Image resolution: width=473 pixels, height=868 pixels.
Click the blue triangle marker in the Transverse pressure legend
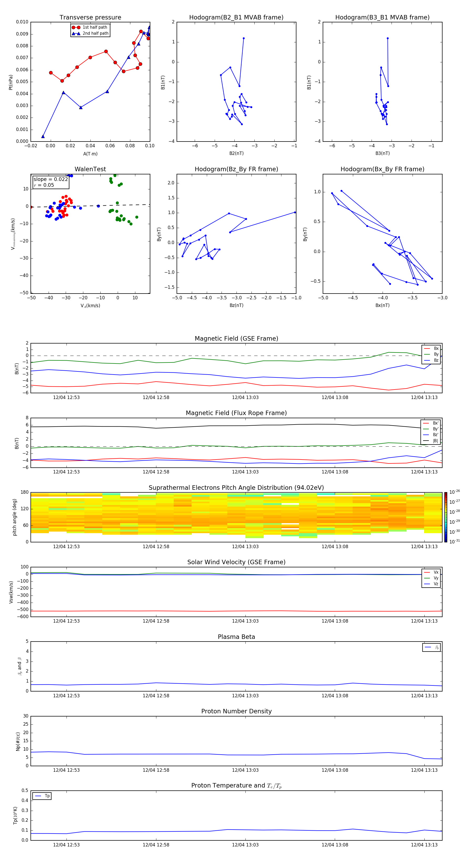pos(76,34)
